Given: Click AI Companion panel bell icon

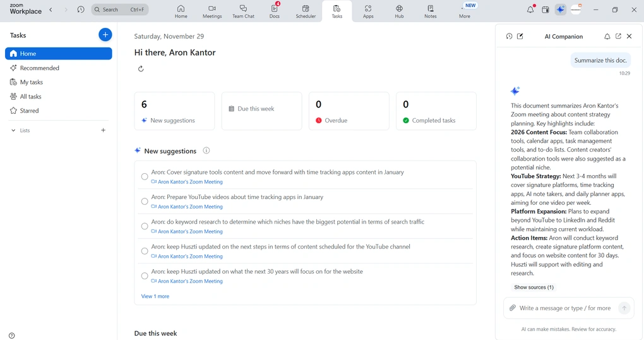Looking at the screenshot, I should 607,36.
